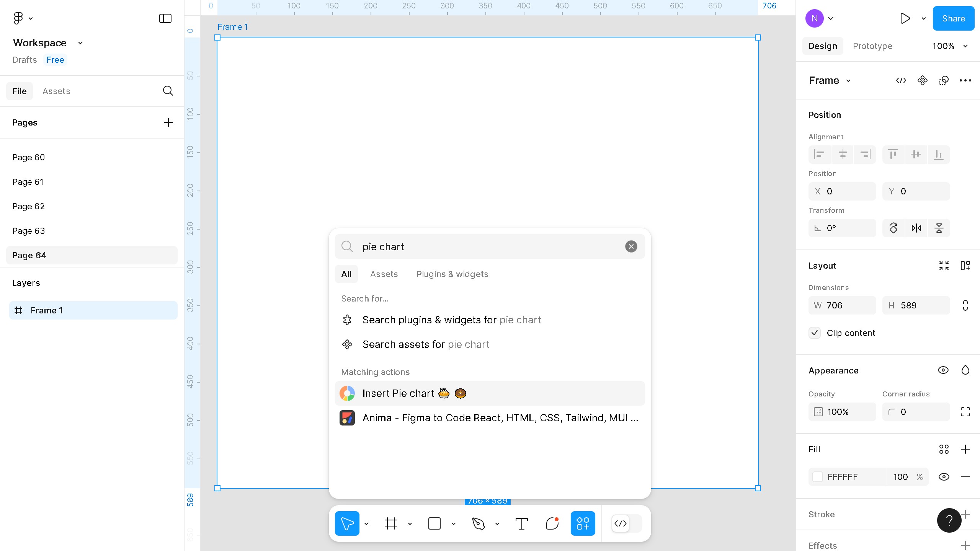Toggle the left sidebar panel icon
The height and width of the screenshot is (551, 980).
(165, 18)
